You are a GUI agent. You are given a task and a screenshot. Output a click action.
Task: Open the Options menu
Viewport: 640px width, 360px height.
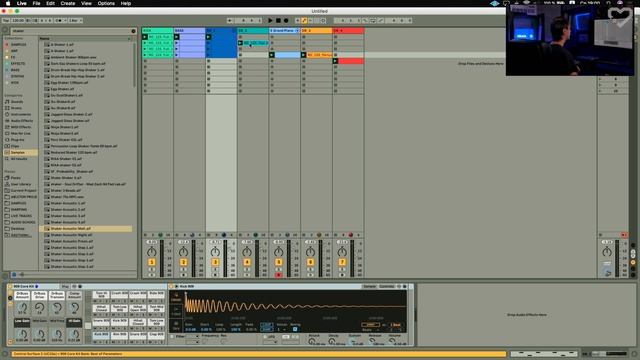click(106, 3)
